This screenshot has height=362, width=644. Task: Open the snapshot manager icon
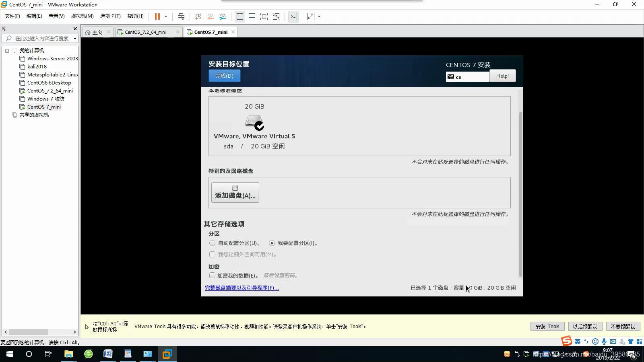[x=223, y=16]
